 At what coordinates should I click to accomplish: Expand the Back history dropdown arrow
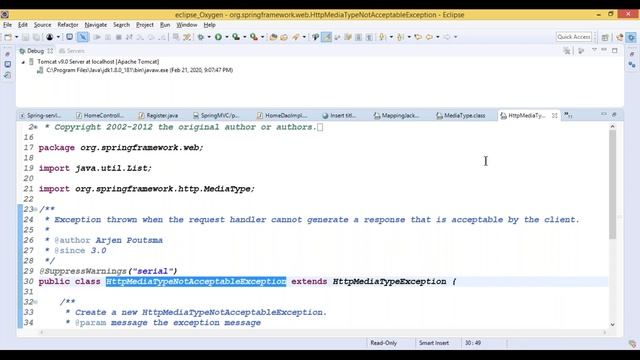pyautogui.click(x=438, y=37)
